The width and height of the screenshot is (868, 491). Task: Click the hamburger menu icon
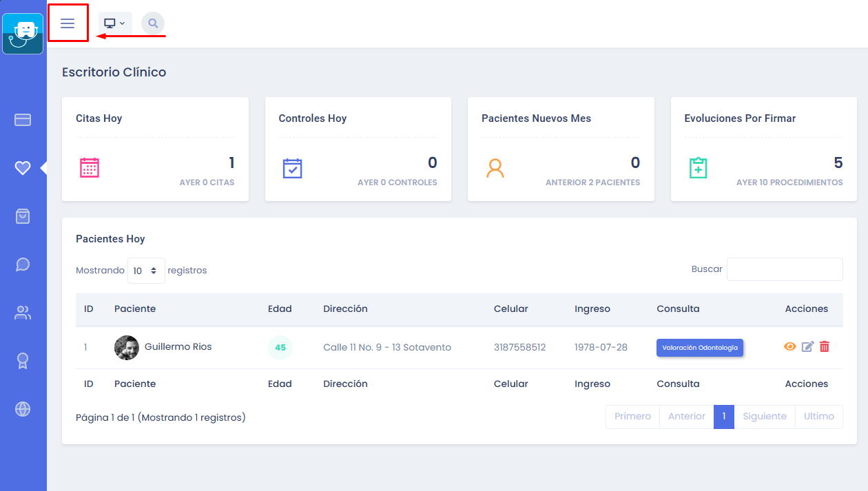pyautogui.click(x=68, y=23)
